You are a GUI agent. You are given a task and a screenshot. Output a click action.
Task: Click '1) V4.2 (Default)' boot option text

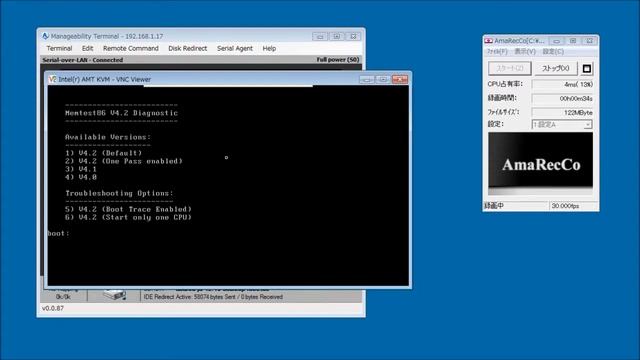click(104, 153)
